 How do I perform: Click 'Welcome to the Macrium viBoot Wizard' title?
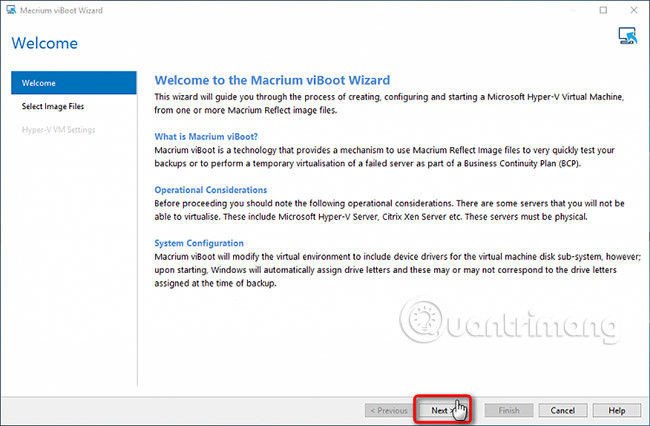coord(272,80)
